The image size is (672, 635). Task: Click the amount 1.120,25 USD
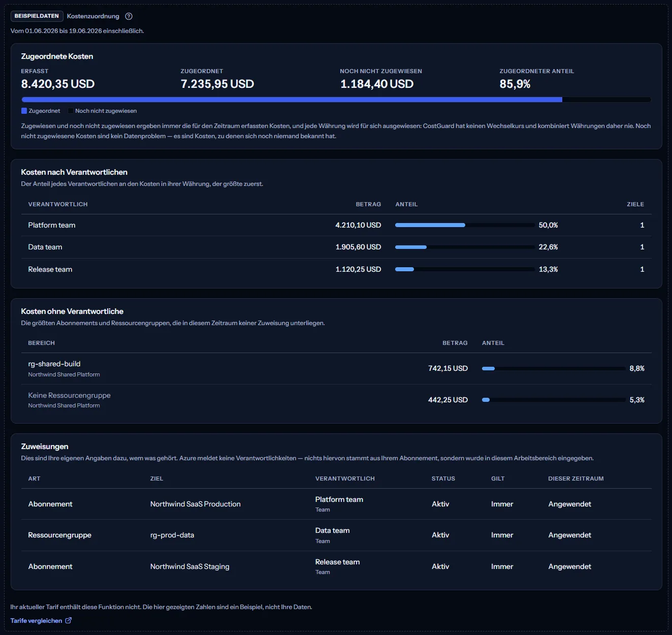click(x=358, y=269)
